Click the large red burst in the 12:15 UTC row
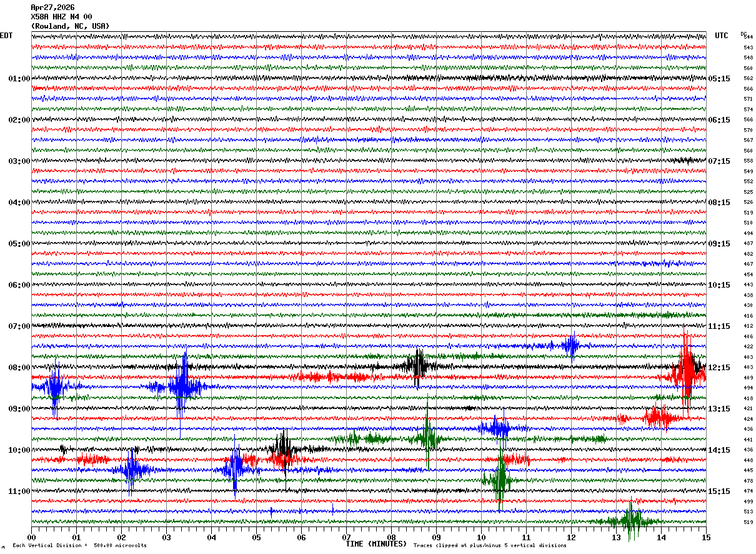Screen dimensions: 756x554 coord(687,372)
